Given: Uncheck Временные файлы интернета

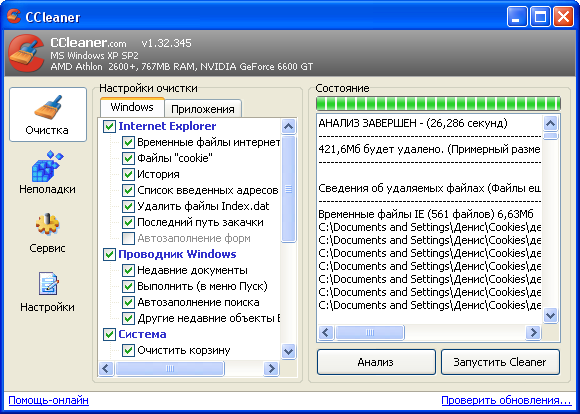Looking at the screenshot, I should click(x=128, y=142).
